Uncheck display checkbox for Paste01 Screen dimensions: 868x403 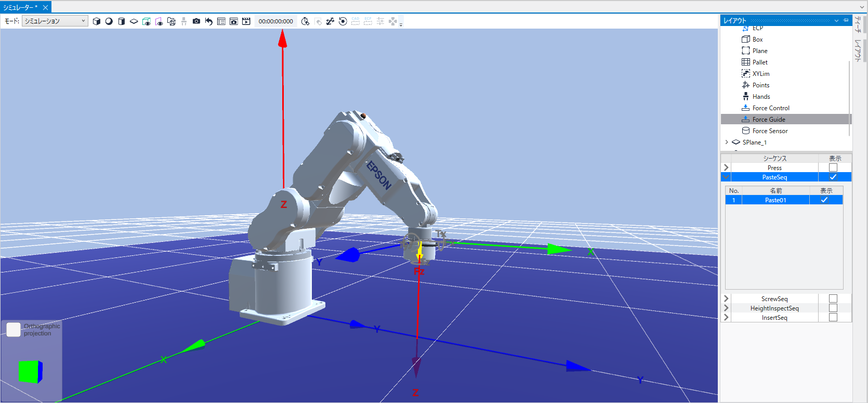tap(824, 200)
